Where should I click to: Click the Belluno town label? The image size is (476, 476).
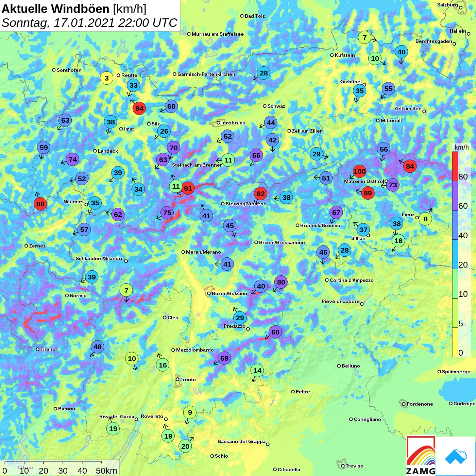pos(351,366)
